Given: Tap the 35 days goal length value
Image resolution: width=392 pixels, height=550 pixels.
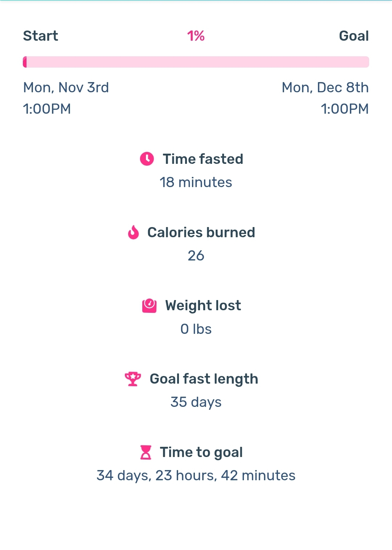Looking at the screenshot, I should (x=196, y=402).
